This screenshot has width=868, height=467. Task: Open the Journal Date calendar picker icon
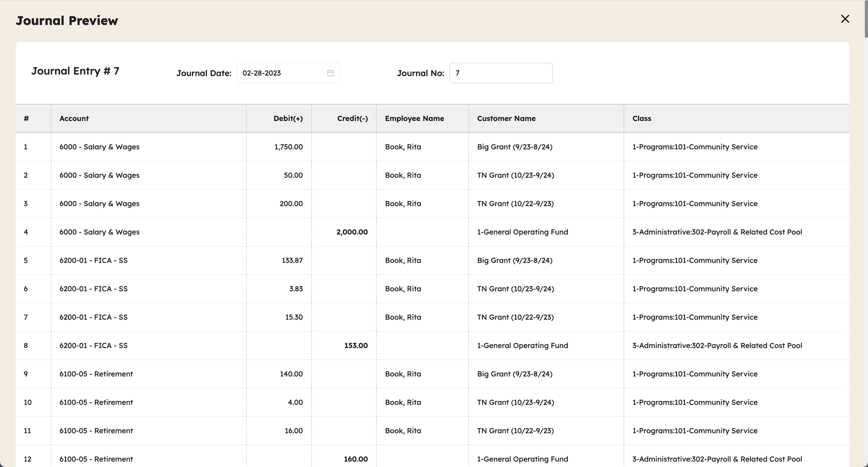330,73
